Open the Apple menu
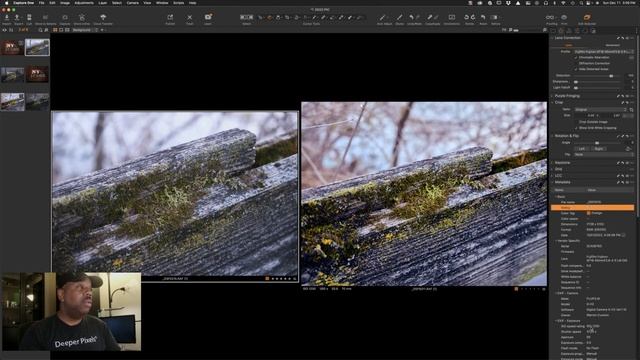Screen dimensions: 640x360 (x=6, y=3)
